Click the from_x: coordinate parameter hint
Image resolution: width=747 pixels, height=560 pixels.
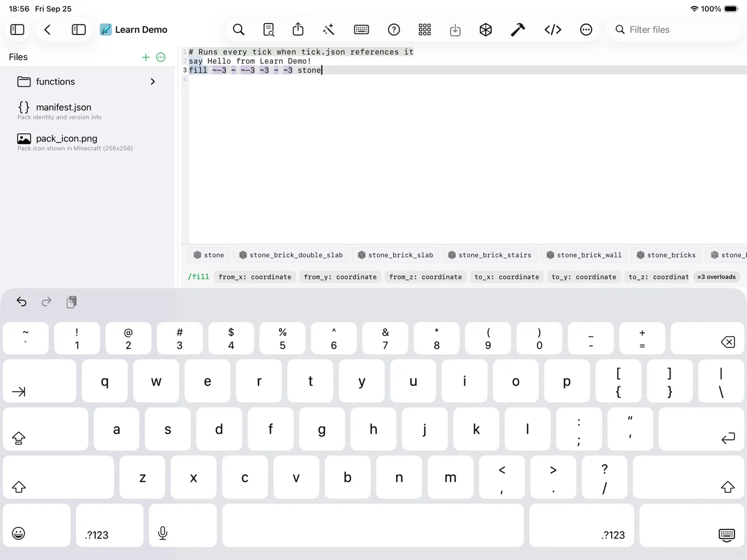coord(255,277)
